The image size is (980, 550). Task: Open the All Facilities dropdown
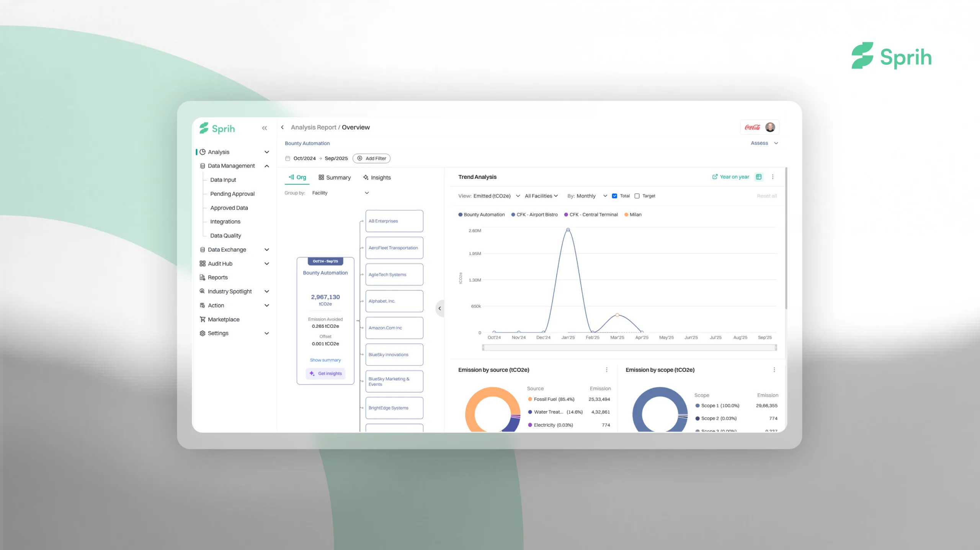(x=541, y=196)
